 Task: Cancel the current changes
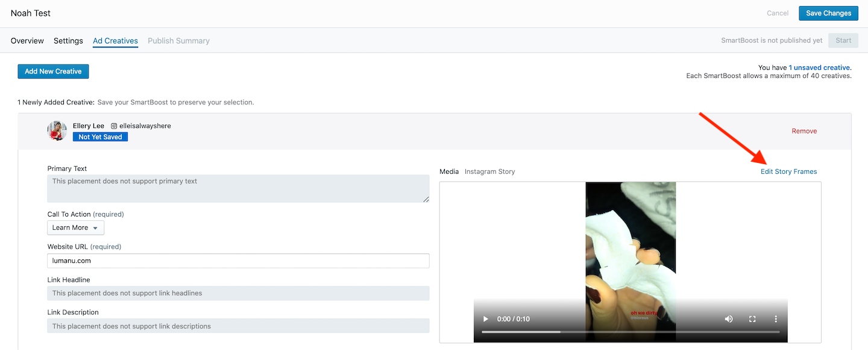coord(778,13)
